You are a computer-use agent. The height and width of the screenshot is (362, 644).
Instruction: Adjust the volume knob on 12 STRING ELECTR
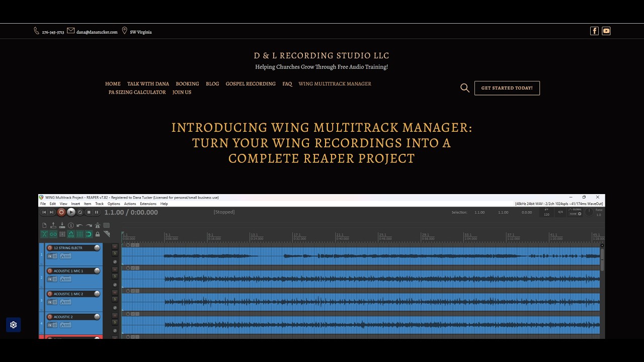pyautogui.click(x=97, y=248)
